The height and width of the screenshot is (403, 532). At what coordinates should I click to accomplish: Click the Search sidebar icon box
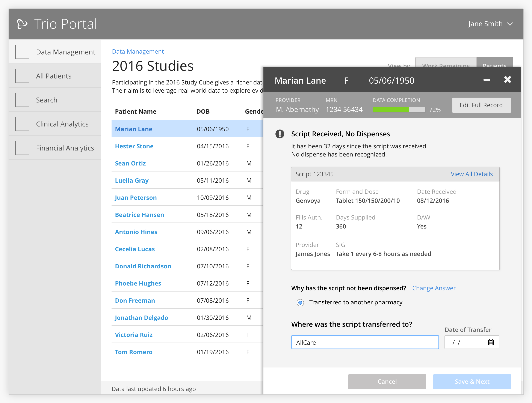coord(22,100)
